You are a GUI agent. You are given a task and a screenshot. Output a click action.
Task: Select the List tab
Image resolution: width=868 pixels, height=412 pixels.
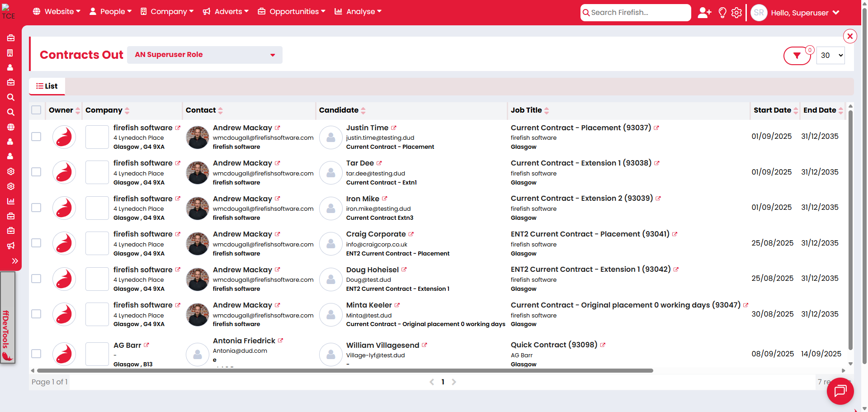tap(47, 86)
